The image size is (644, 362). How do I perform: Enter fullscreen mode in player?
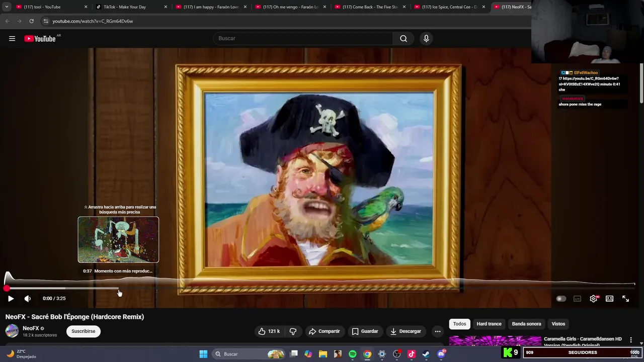(x=626, y=299)
